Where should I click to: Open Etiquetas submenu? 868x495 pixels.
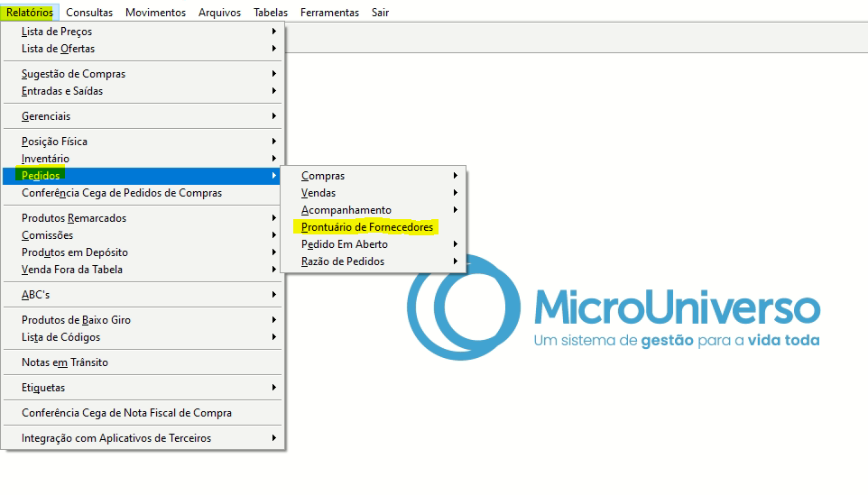tap(143, 388)
